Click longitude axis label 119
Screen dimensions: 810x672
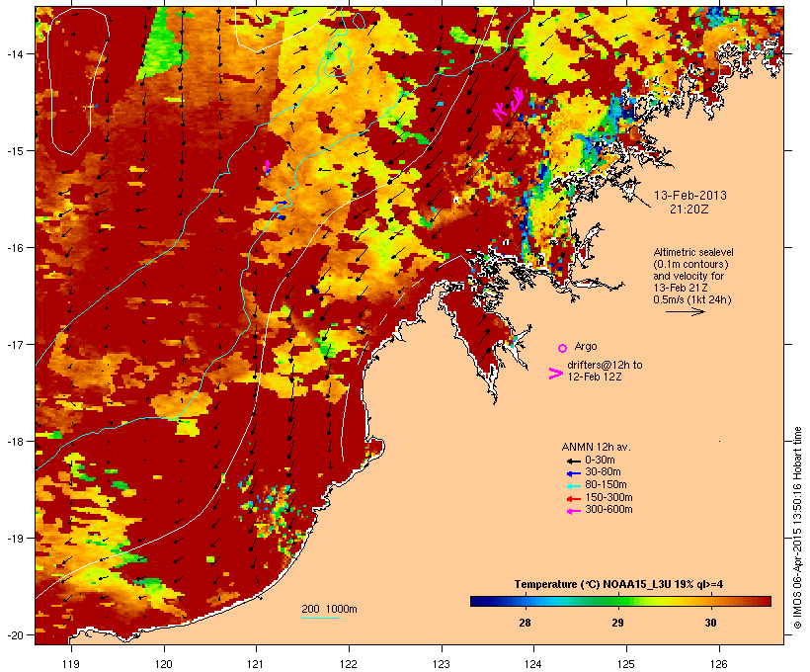pyautogui.click(x=71, y=664)
